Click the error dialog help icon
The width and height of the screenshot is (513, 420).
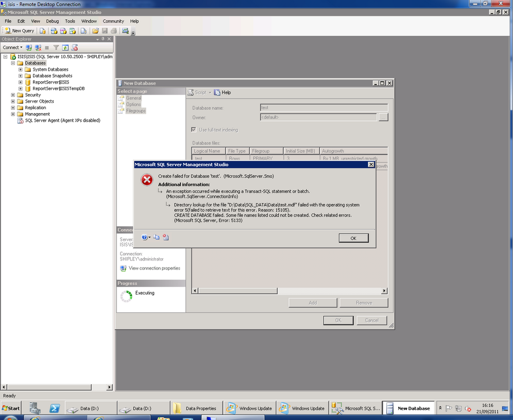[x=144, y=237]
